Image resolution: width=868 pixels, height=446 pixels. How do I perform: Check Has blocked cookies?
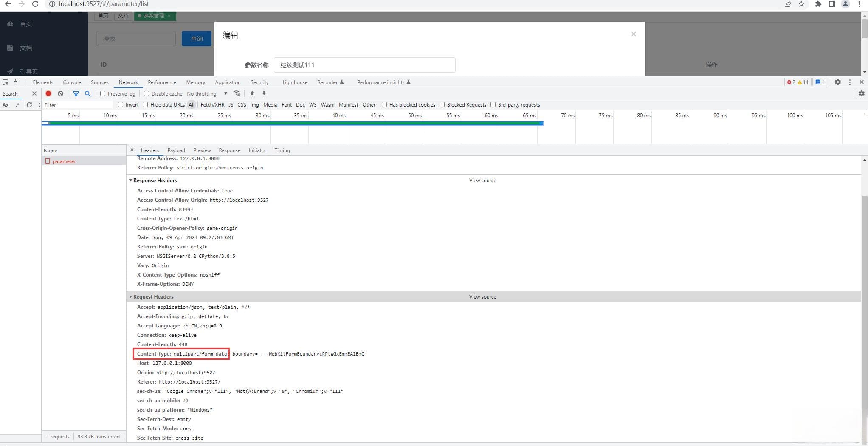pyautogui.click(x=384, y=104)
